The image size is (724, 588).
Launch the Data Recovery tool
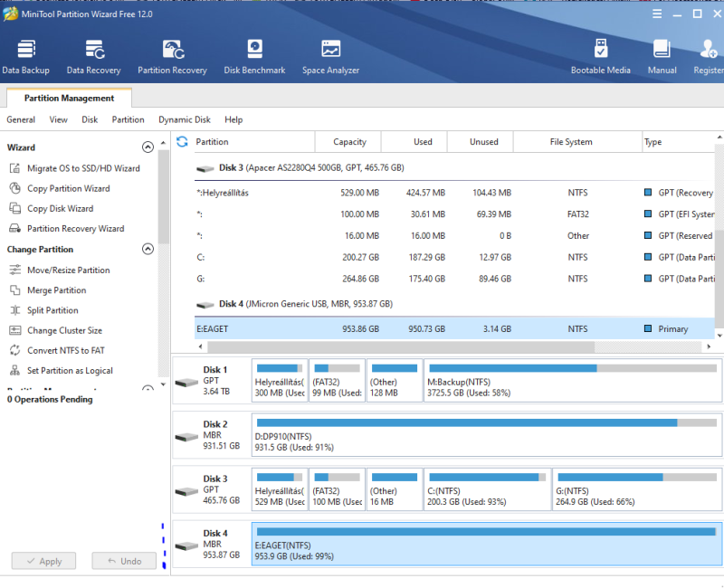(94, 57)
